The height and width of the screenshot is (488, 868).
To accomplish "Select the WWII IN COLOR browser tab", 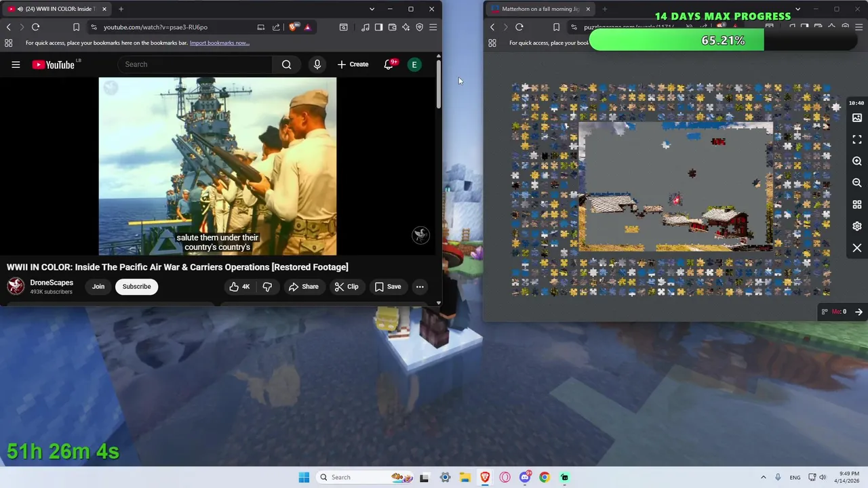I will [56, 9].
